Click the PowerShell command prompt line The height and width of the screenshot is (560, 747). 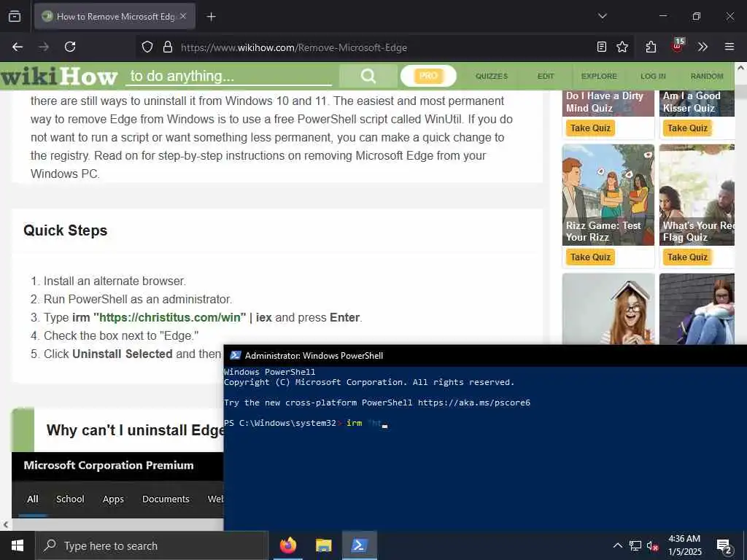pyautogui.click(x=306, y=423)
